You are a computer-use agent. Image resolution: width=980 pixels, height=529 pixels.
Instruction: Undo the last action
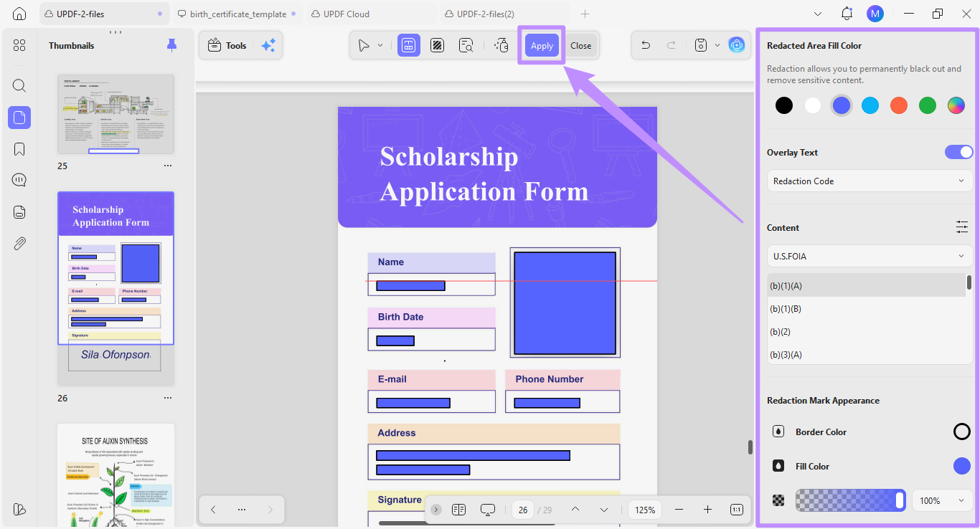pyautogui.click(x=646, y=45)
